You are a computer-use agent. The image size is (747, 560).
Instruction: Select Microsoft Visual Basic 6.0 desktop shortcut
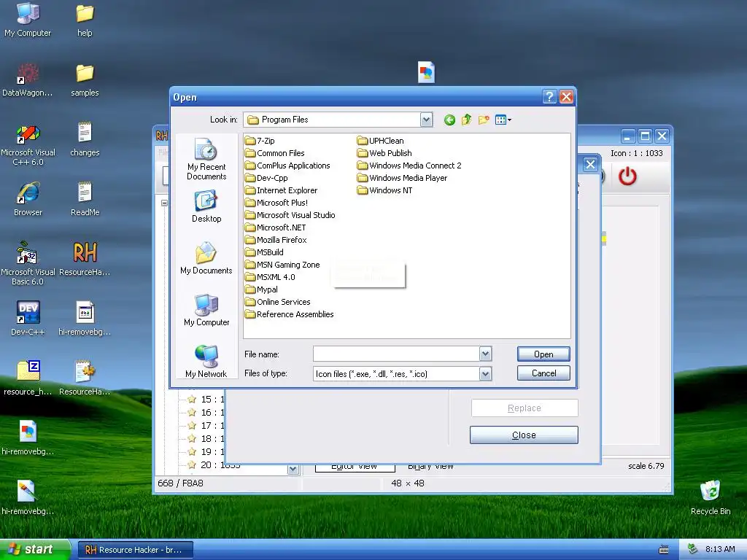(x=28, y=263)
